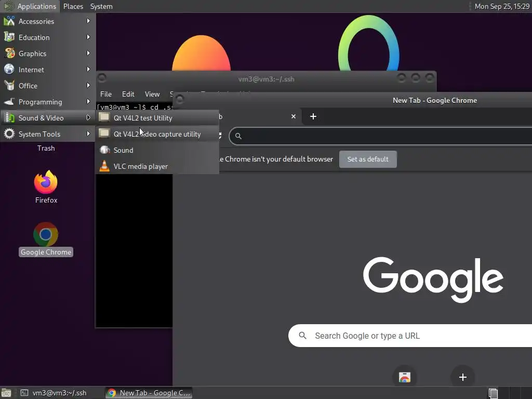The image size is (532, 399).
Task: Click the address bar search magnifier icon
Action: pos(238,136)
